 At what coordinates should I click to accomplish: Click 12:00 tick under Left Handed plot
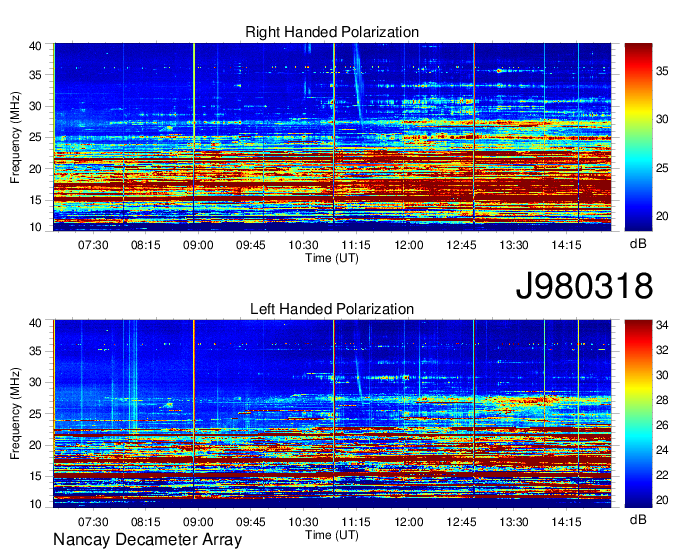pos(409,522)
